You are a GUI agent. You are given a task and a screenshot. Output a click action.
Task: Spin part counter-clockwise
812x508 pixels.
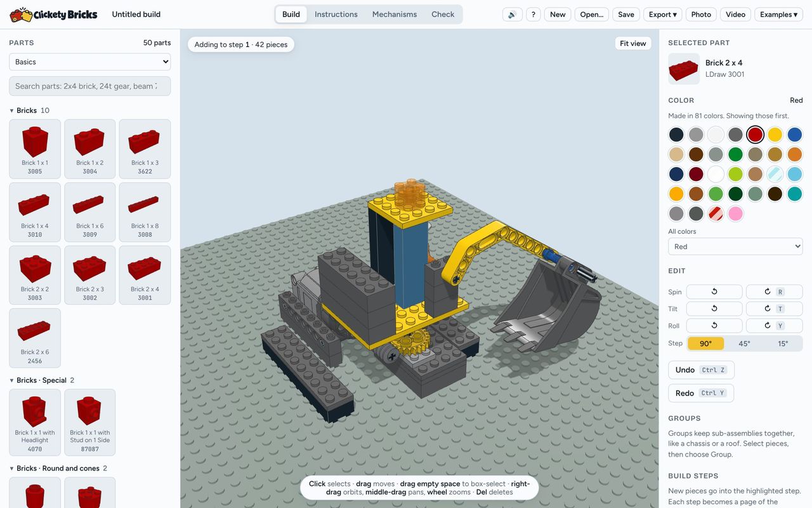(714, 291)
